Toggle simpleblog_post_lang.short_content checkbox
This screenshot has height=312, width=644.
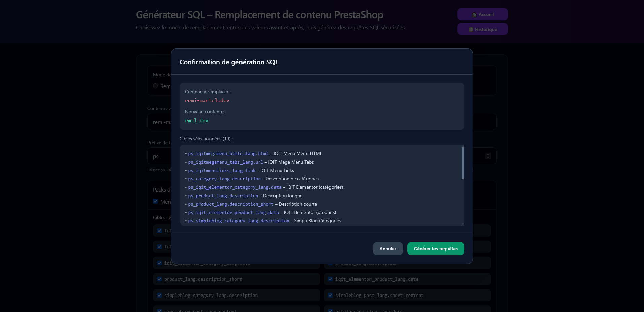pos(330,295)
